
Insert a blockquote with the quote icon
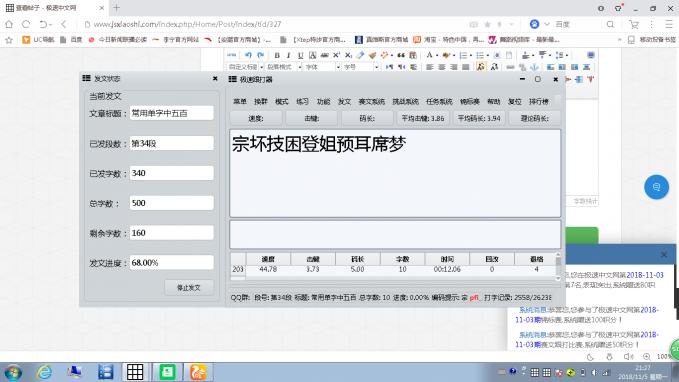click(x=401, y=55)
